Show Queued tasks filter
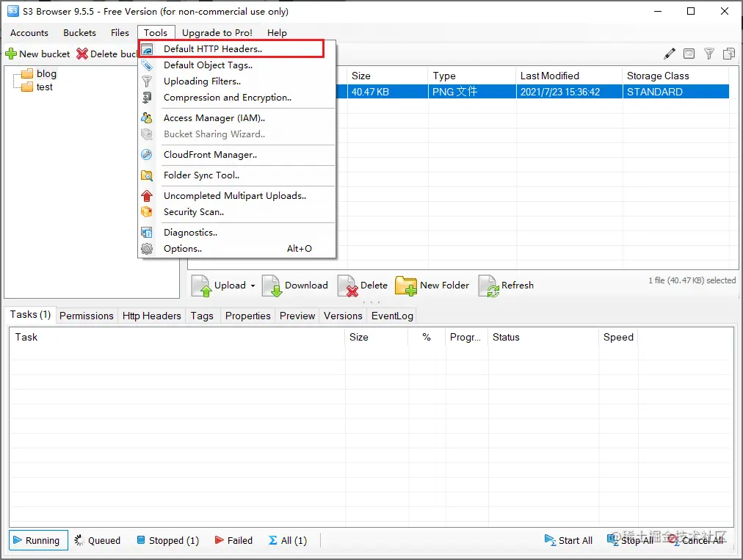 point(97,541)
